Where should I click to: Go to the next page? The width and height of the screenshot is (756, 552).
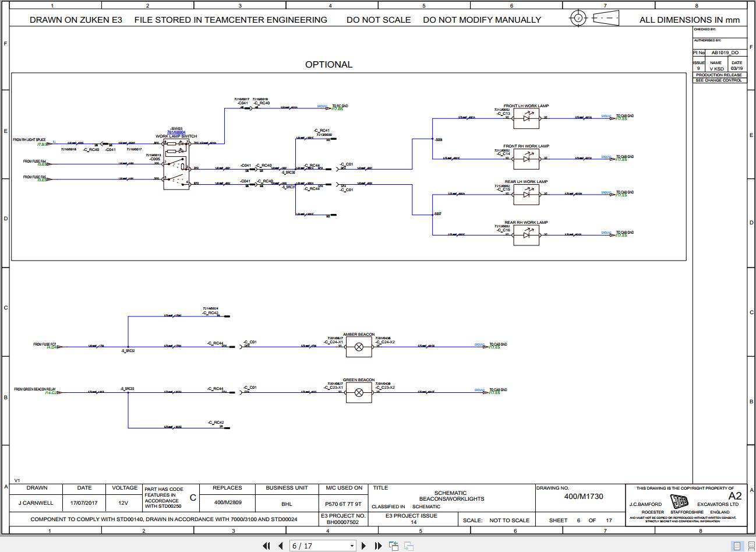point(364,546)
